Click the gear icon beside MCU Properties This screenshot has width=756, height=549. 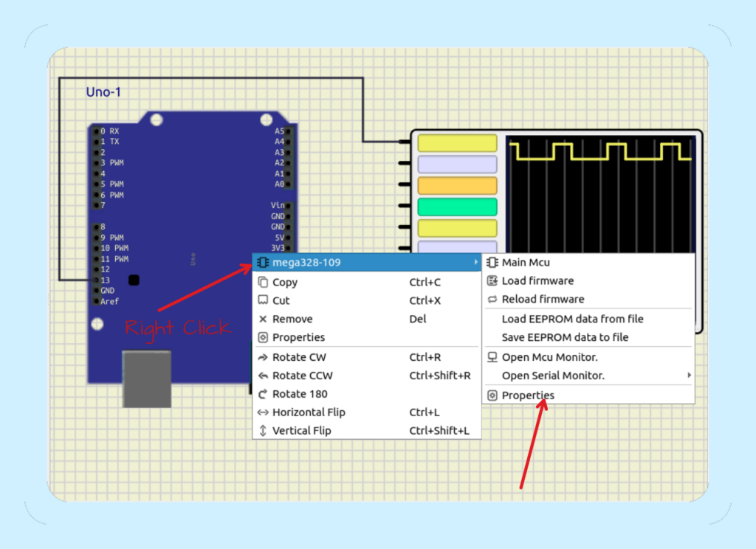point(492,396)
